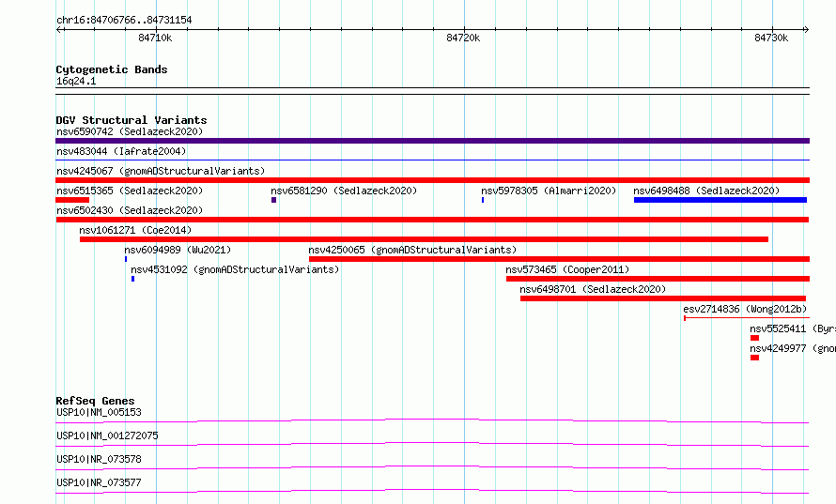The height and width of the screenshot is (504, 836).
Task: Click the 84730k ruler position label
Action: point(771,38)
